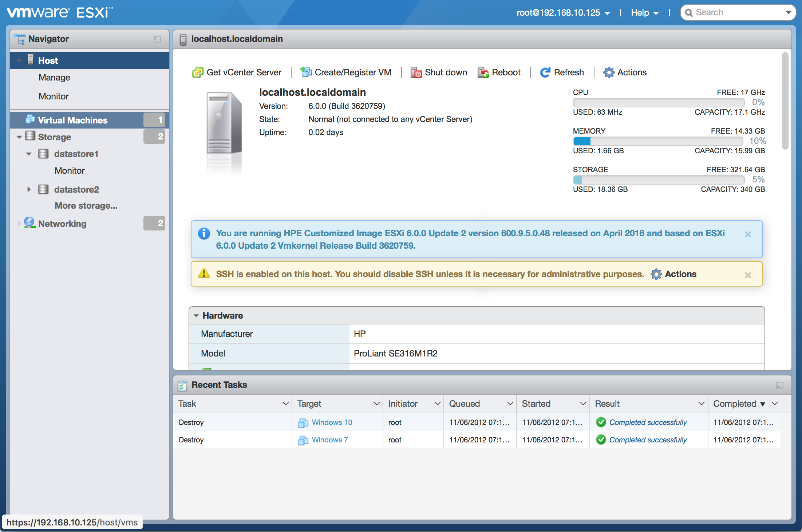Click the Storage usage bar
Viewport: 802px width, 532px height.
[x=659, y=180]
